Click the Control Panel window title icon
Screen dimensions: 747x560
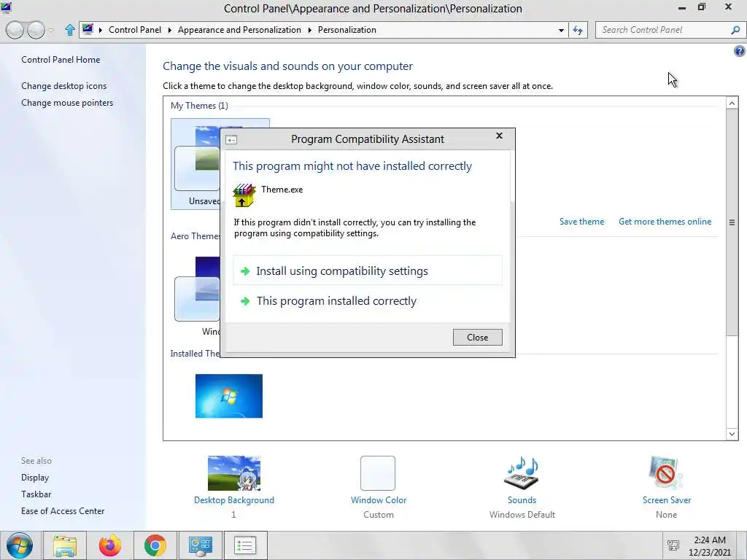(6, 7)
